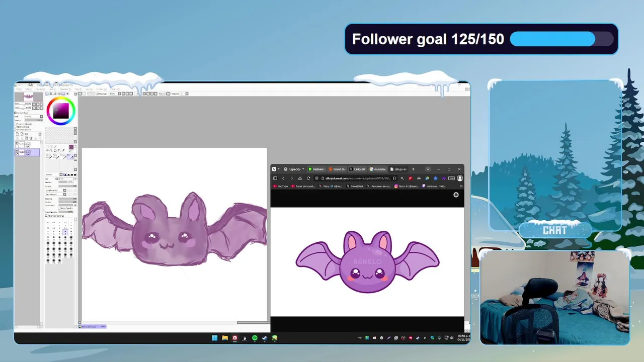Image resolution: width=644 pixels, height=362 pixels.
Task: Open a new browser tab
Action: pyautogui.click(x=413, y=169)
